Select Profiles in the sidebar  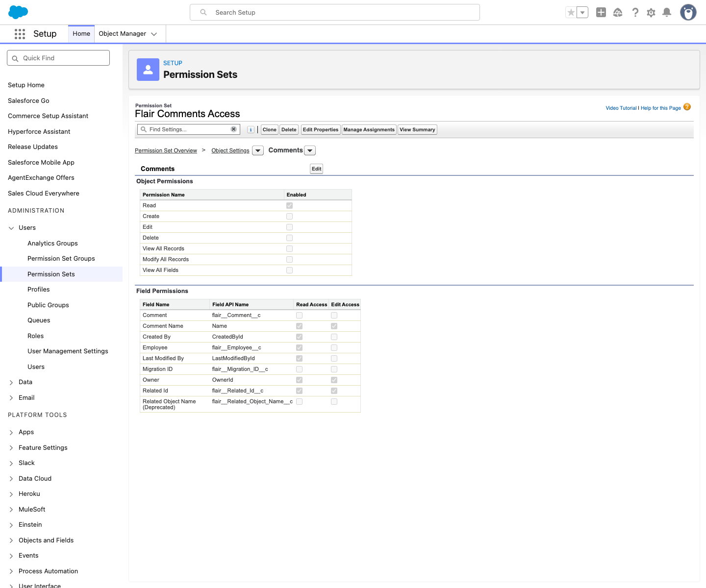tap(39, 290)
